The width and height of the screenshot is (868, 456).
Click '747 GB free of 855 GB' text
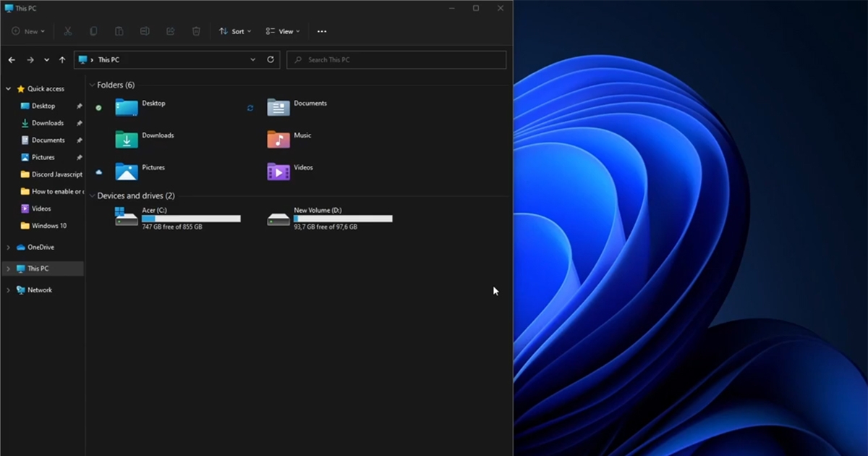point(172,227)
